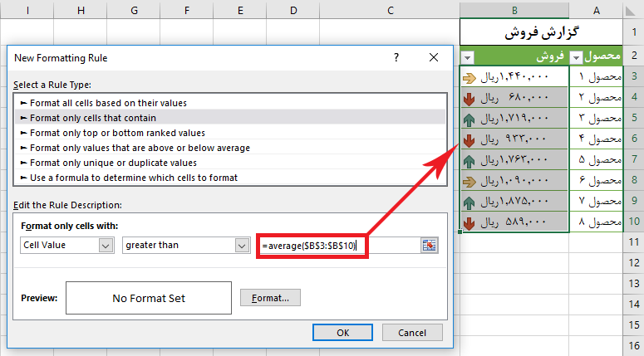This screenshot has height=356, width=644.
Task: Click cell محصول ۴
Action: tap(596, 139)
